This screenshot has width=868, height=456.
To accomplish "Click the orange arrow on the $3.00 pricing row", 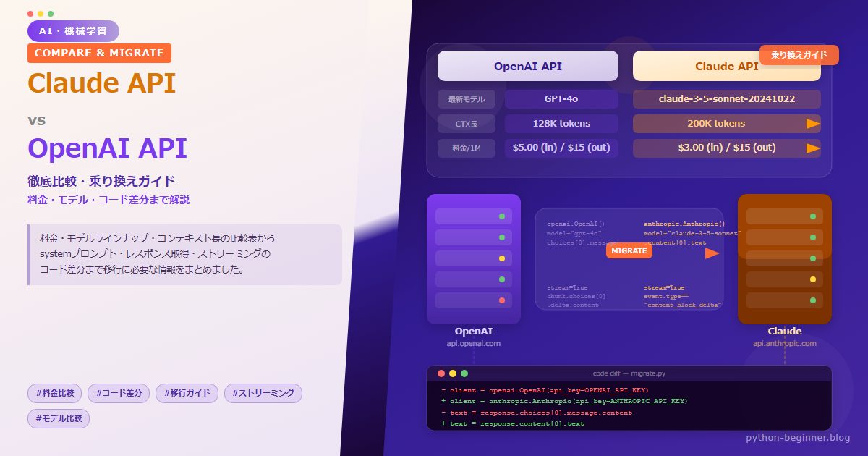I will pos(814,148).
